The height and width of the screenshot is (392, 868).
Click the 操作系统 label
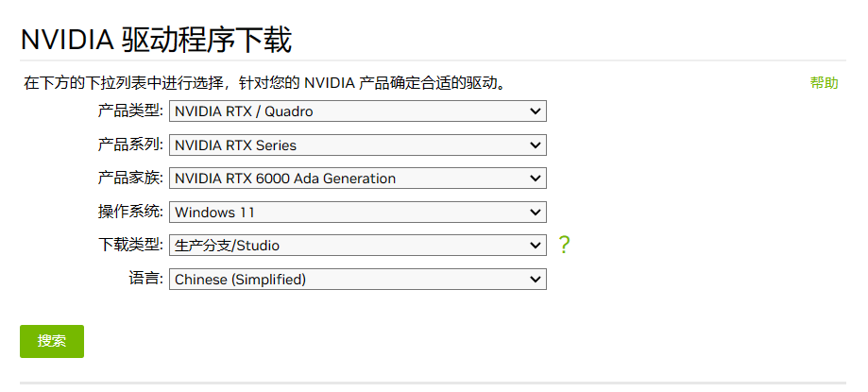[x=130, y=212]
